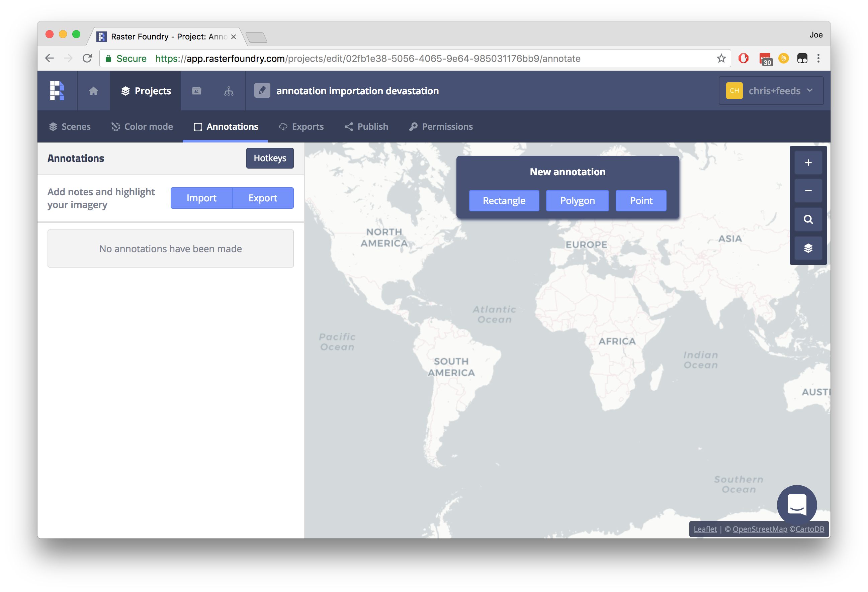Open the Color mode tab
The image size is (868, 592).
(x=142, y=126)
